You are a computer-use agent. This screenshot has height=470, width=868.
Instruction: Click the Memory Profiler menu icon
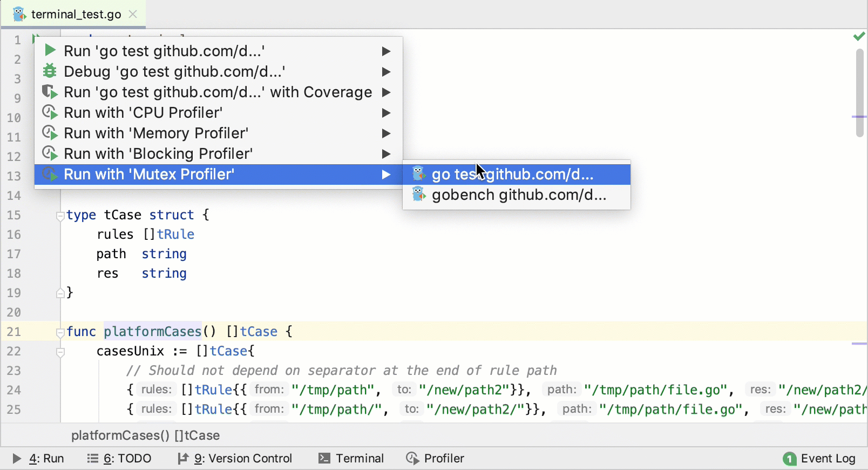50,133
